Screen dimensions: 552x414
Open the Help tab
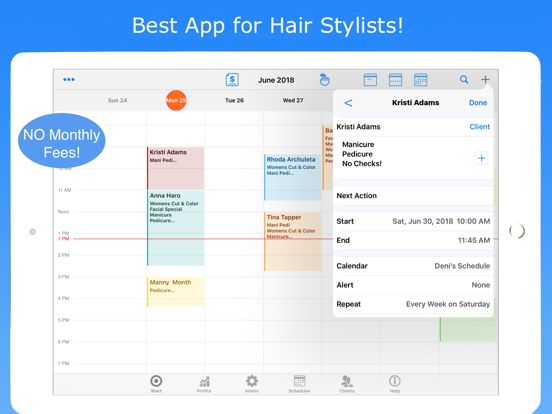tap(395, 384)
